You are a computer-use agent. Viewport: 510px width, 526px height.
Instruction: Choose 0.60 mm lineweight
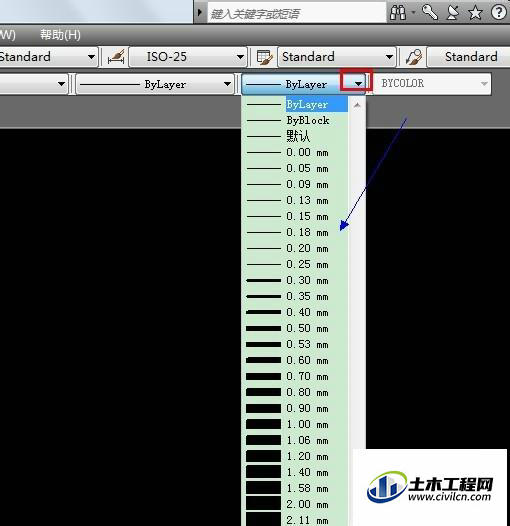coord(295,360)
